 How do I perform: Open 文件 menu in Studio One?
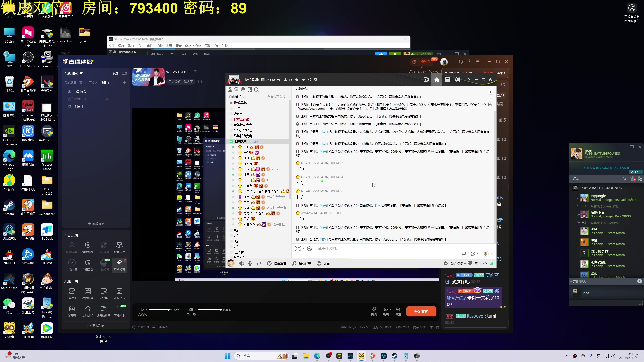click(x=112, y=46)
